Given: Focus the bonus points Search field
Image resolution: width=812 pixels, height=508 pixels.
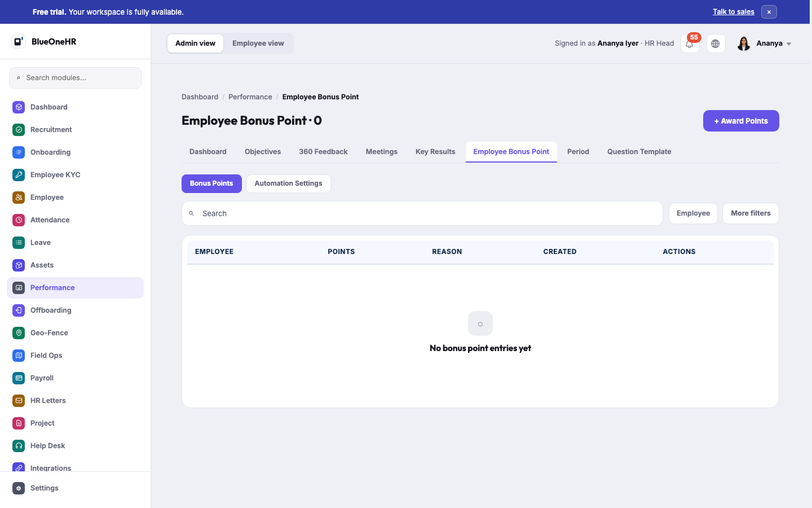Looking at the screenshot, I should (422, 213).
